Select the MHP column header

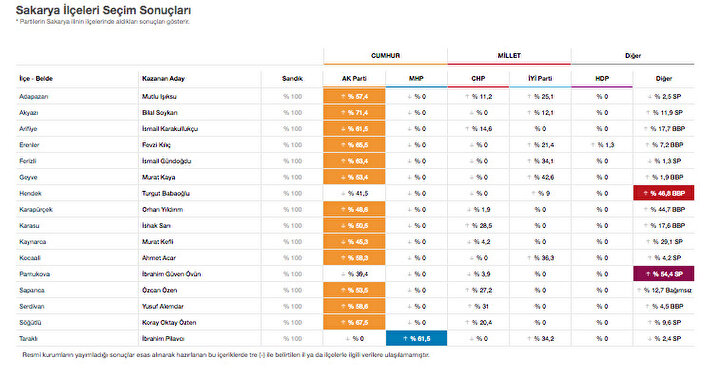[x=416, y=79]
